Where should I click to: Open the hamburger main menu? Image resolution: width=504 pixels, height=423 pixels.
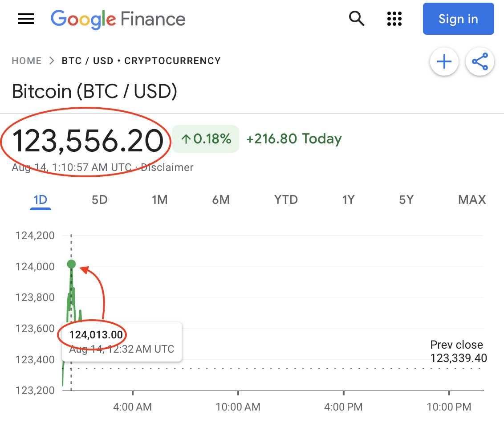tap(26, 19)
